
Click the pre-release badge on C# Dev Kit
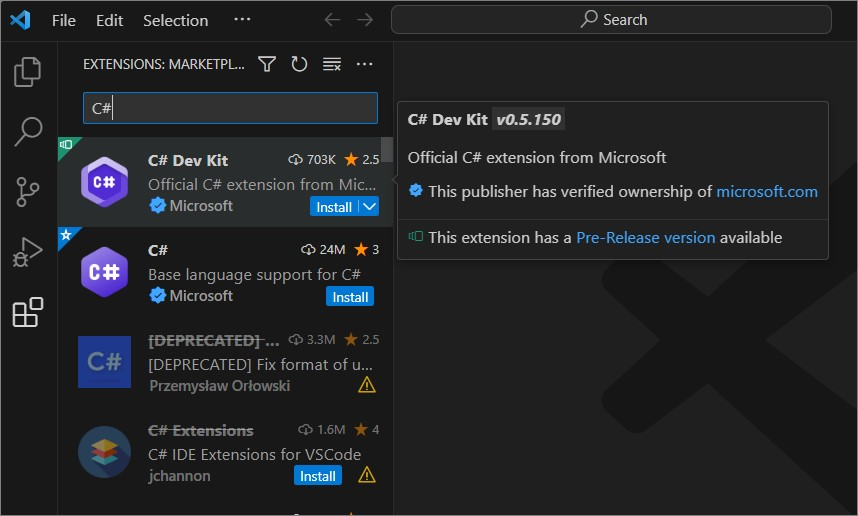point(67,146)
